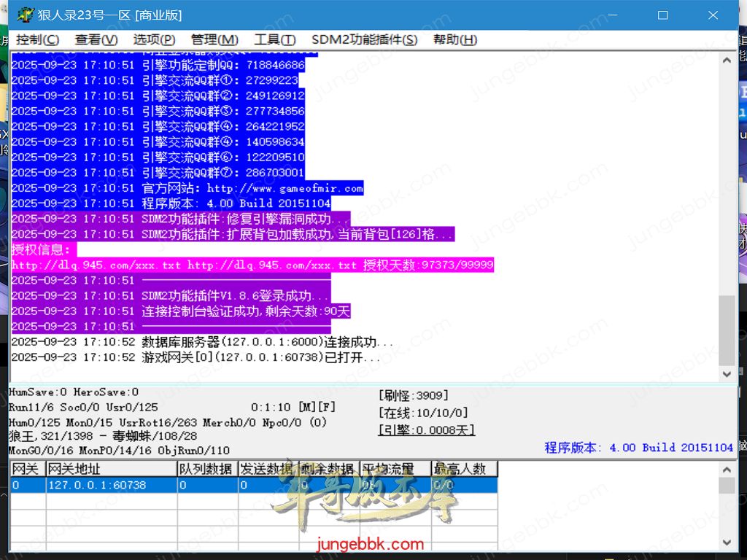Open the 管理(M) menu

[x=214, y=39]
